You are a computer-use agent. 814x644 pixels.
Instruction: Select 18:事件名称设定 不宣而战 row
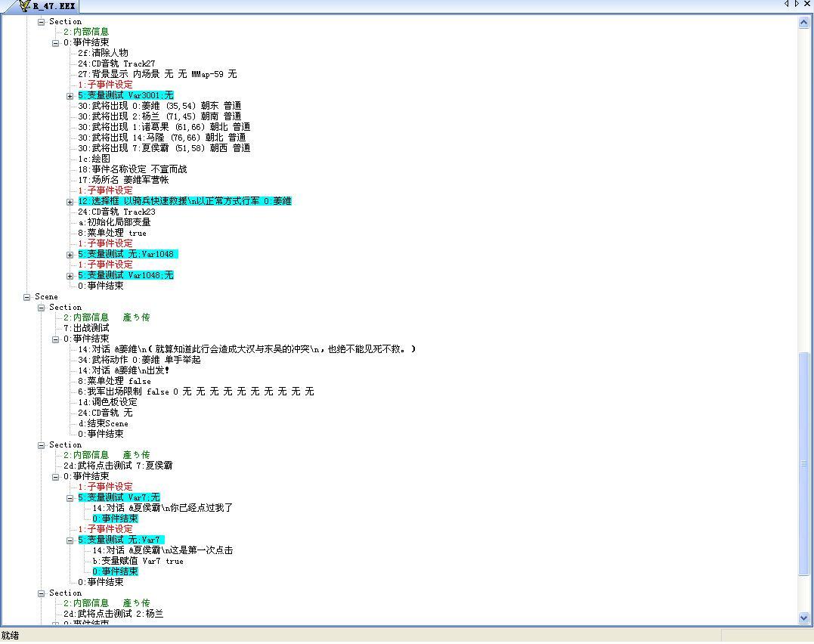132,169
